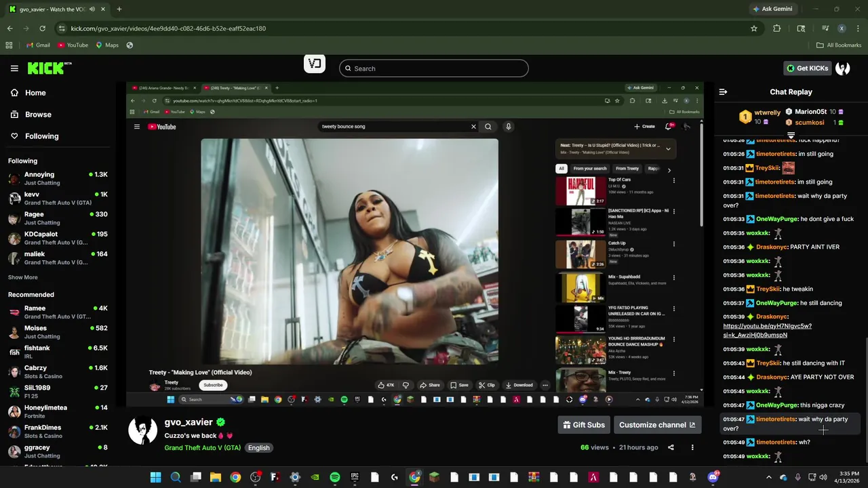This screenshot has height=488, width=868.
Task: Open Epic Games Launcher from taskbar
Action: (355, 477)
